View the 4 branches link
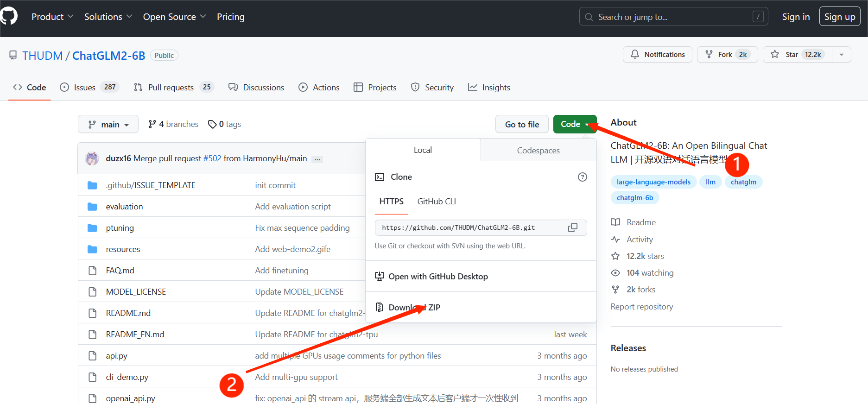The height and width of the screenshot is (404, 868). (x=173, y=124)
